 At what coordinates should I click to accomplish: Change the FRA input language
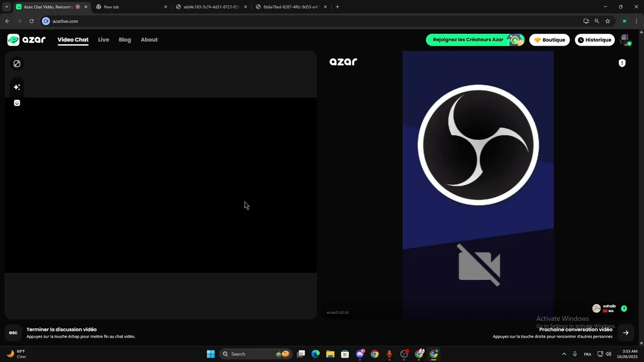(588, 354)
